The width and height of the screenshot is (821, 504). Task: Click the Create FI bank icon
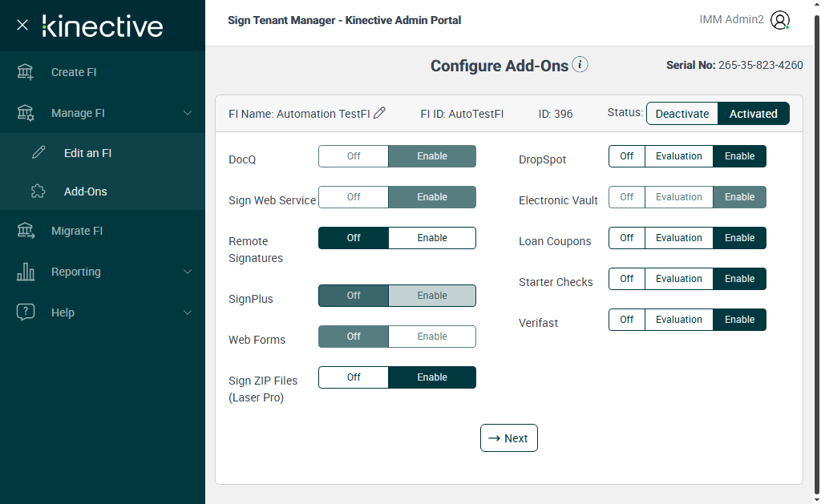(25, 72)
